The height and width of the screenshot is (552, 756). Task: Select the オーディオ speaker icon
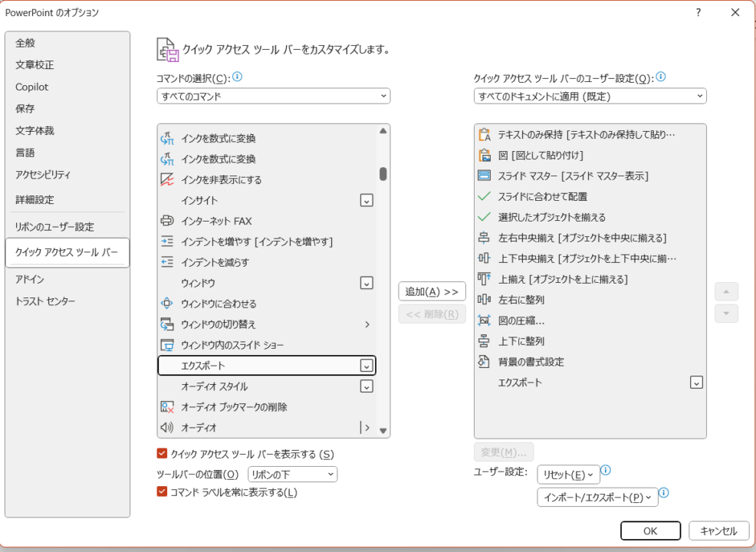coord(167,428)
